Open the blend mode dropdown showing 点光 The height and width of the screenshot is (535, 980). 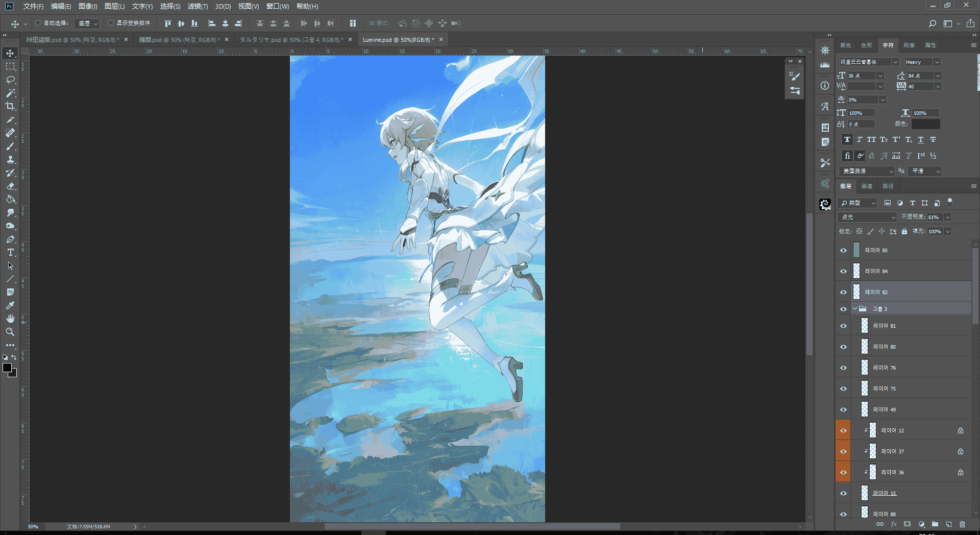coord(867,217)
